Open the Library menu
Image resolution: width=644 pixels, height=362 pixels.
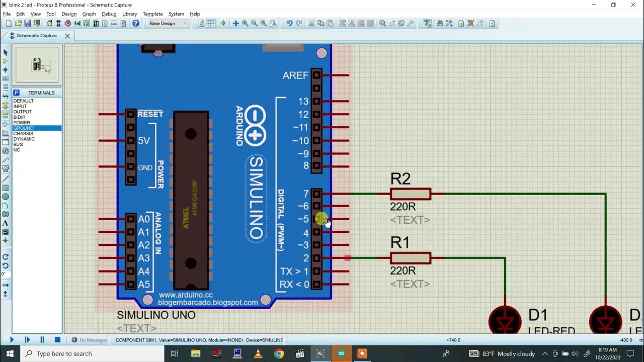pyautogui.click(x=129, y=14)
